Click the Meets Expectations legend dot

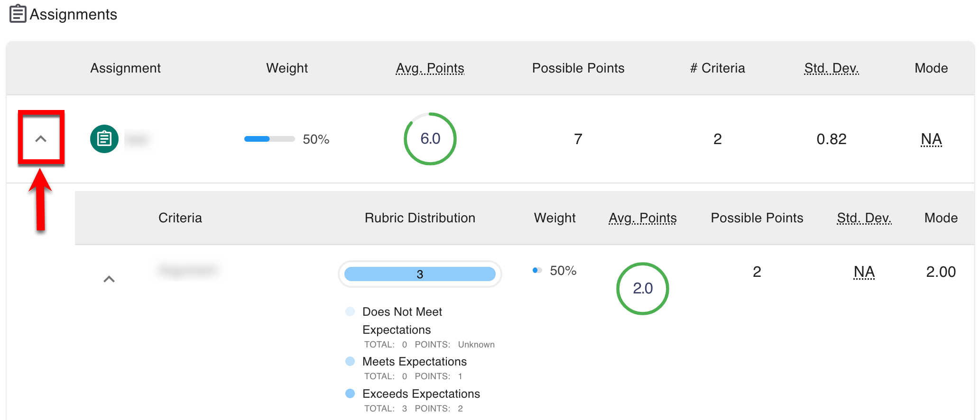point(350,361)
